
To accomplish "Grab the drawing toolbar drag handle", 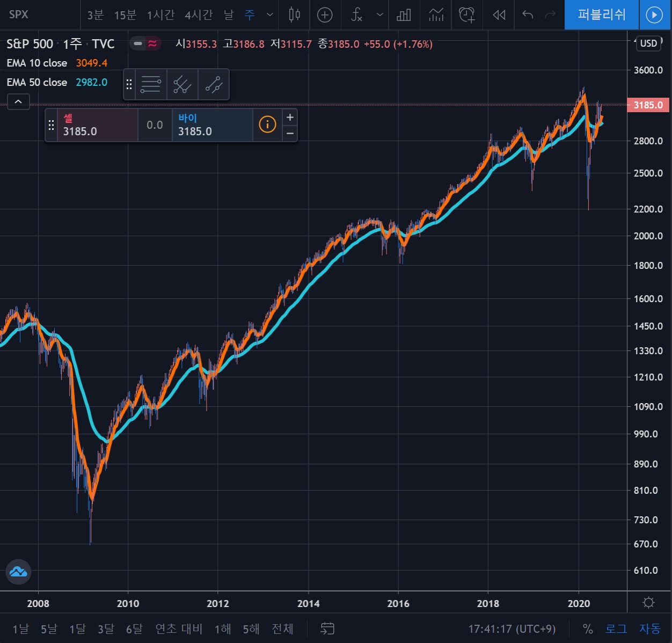I will pos(129,84).
